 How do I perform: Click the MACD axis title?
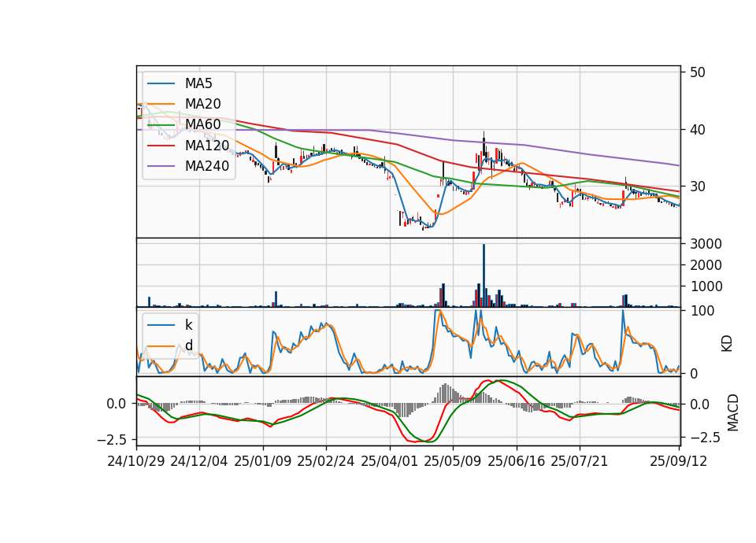[732, 412]
